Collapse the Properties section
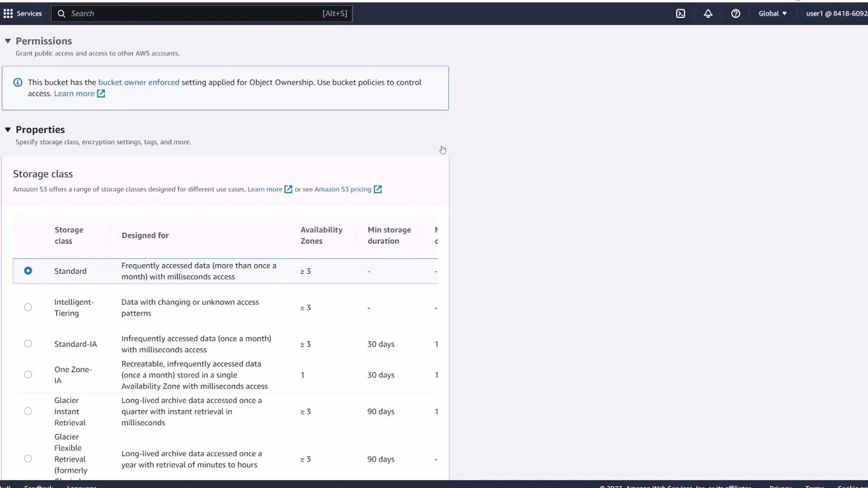Image resolution: width=868 pixels, height=488 pixels. point(8,129)
